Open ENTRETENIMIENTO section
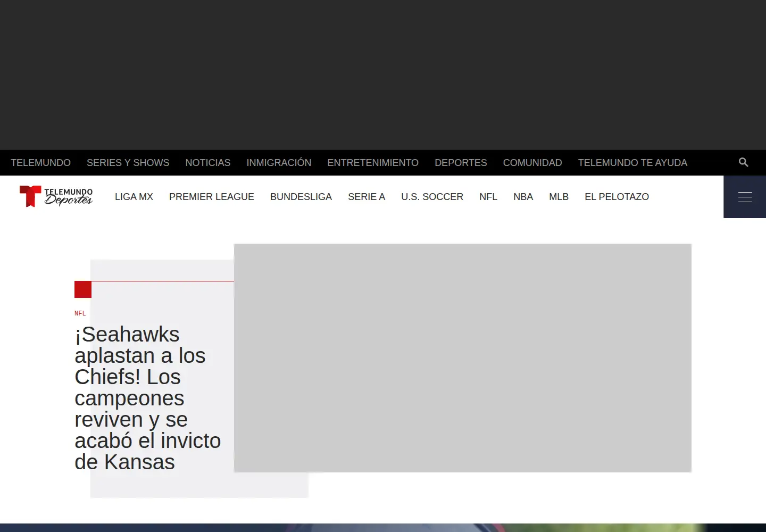Viewport: 766px width, 532px height. click(x=373, y=163)
